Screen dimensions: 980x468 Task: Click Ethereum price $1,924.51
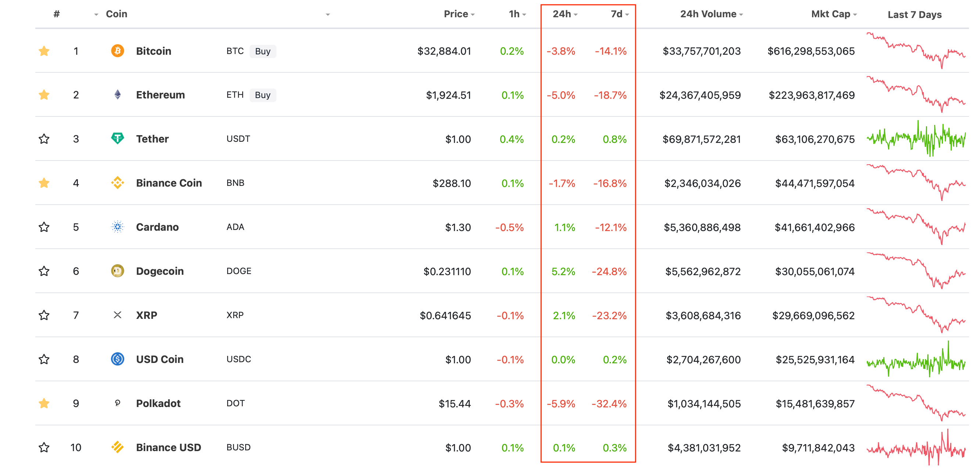(x=448, y=95)
